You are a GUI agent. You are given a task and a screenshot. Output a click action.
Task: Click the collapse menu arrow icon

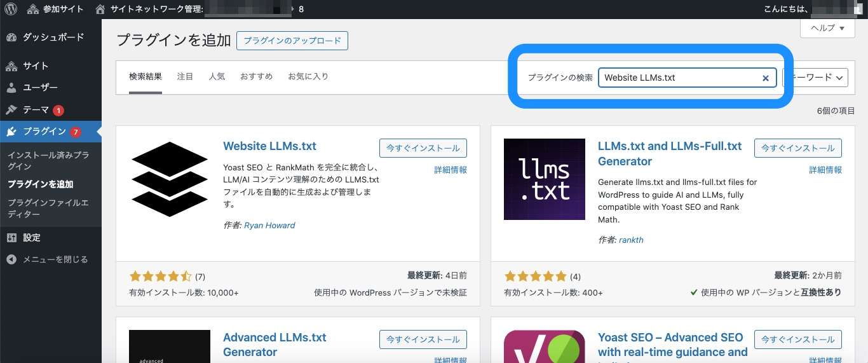coord(11,259)
